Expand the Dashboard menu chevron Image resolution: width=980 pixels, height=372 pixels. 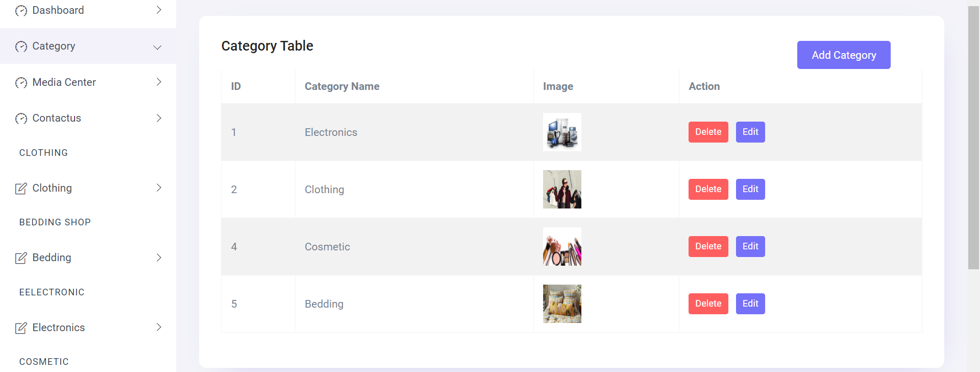coord(159,10)
